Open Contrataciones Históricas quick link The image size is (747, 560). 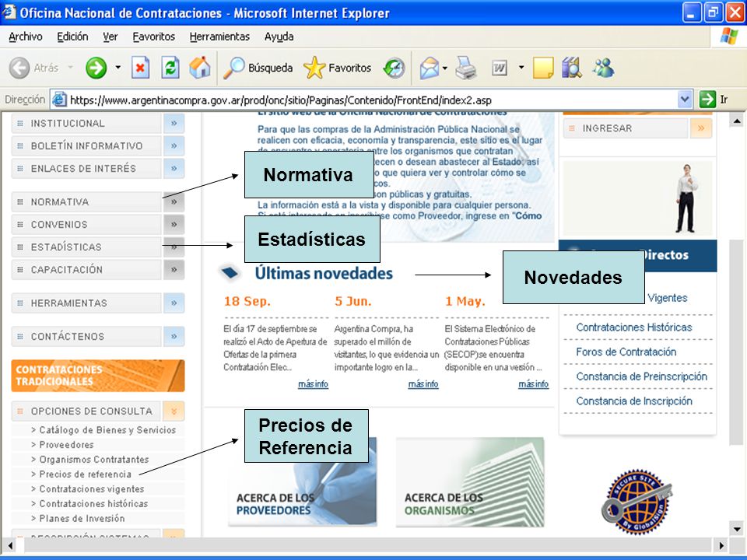(x=634, y=327)
